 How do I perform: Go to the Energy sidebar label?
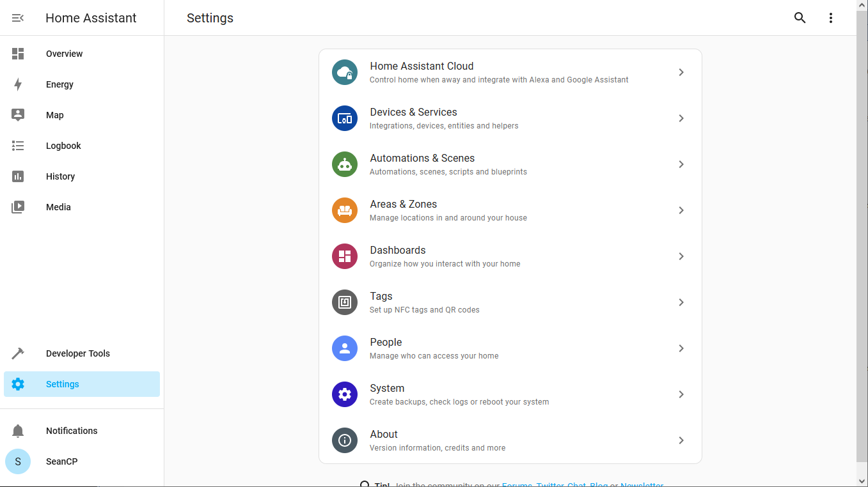click(x=59, y=84)
